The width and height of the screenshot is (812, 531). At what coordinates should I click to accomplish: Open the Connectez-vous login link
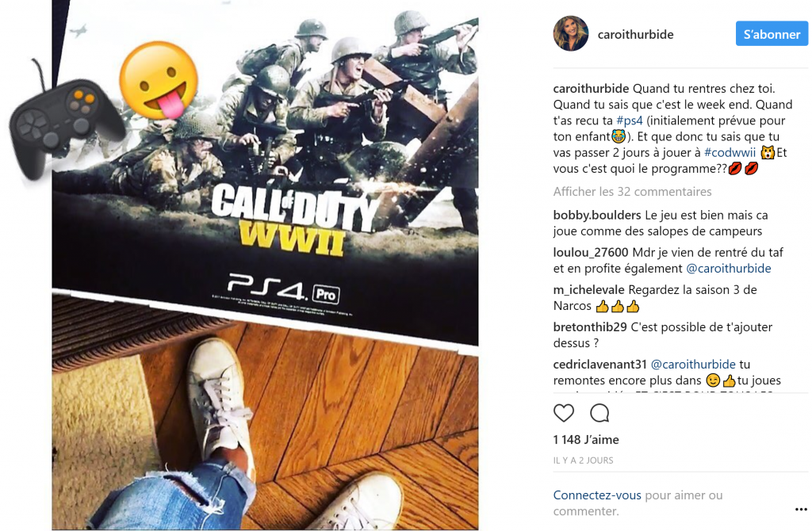[597, 495]
